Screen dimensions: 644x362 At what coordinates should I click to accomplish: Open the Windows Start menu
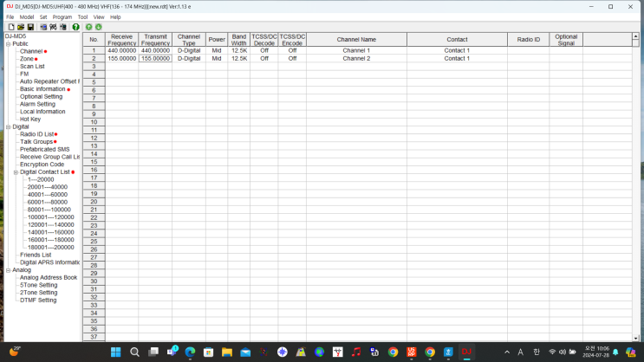(x=116, y=352)
